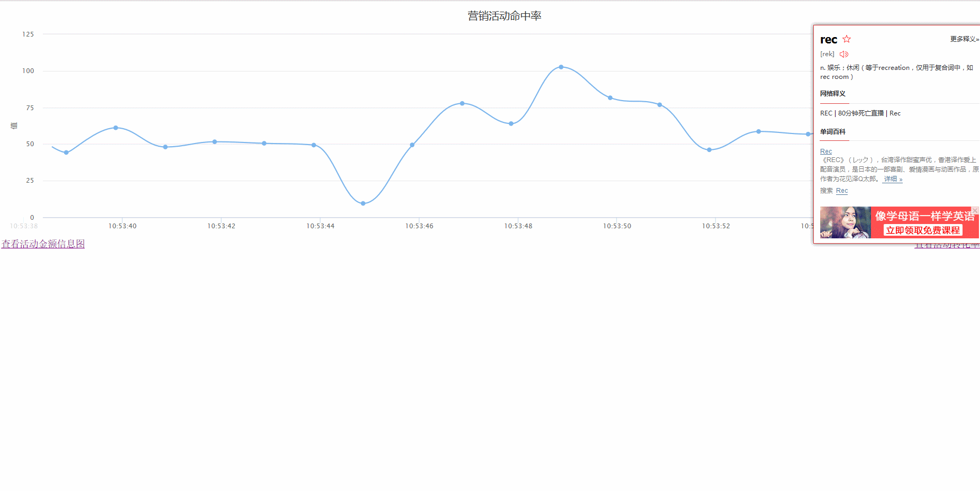Screen dimensions: 980x491
Task: Close the English course ad banner
Action: [975, 210]
